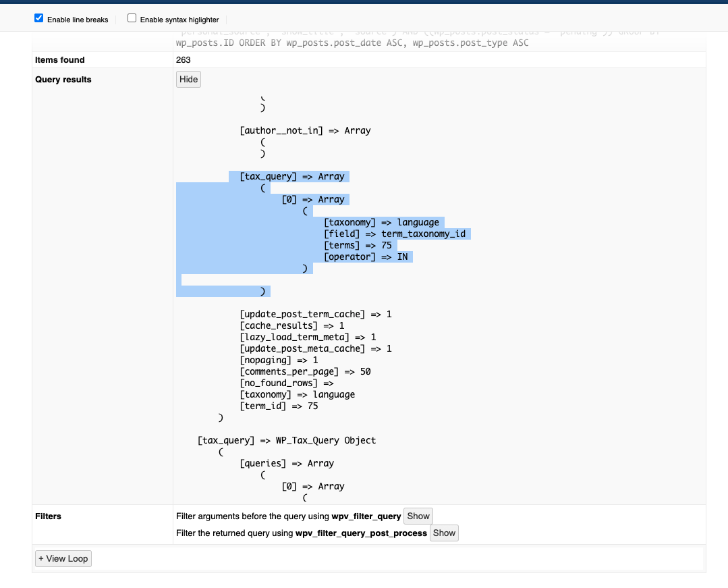Click the [queries] => Array line
Image resolution: width=728 pixels, height=588 pixels.
click(287, 464)
